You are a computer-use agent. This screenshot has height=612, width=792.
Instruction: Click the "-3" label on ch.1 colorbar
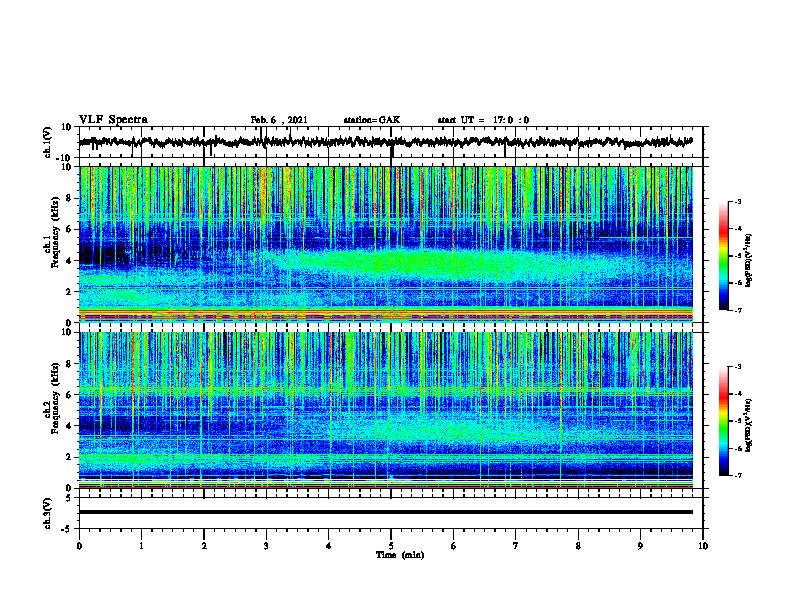pos(738,201)
